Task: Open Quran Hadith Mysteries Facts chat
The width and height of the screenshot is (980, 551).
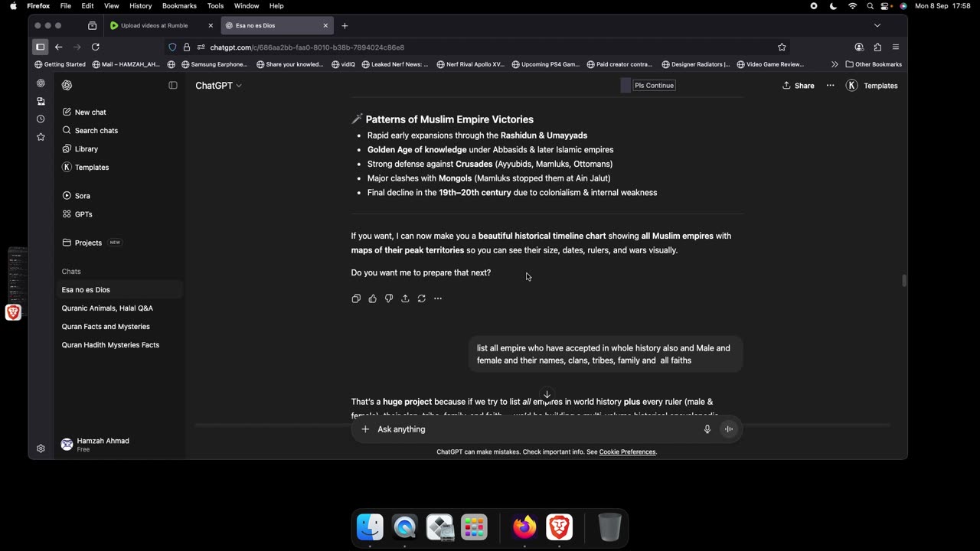Action: pos(121,344)
